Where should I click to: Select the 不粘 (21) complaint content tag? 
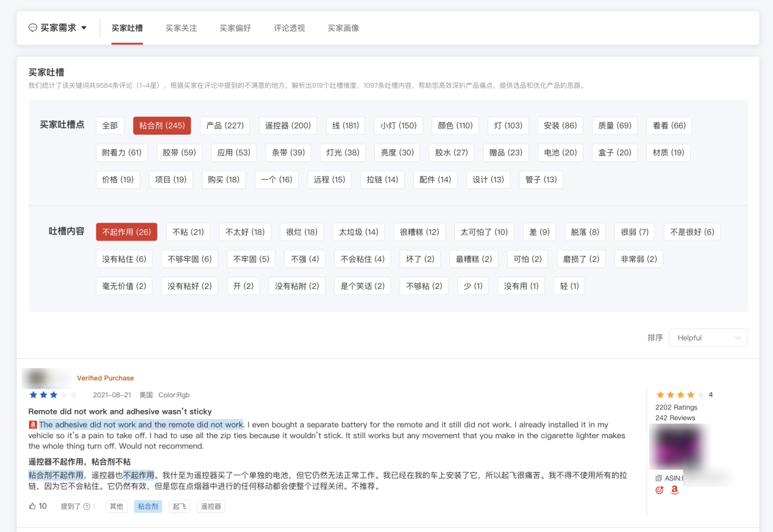click(188, 232)
